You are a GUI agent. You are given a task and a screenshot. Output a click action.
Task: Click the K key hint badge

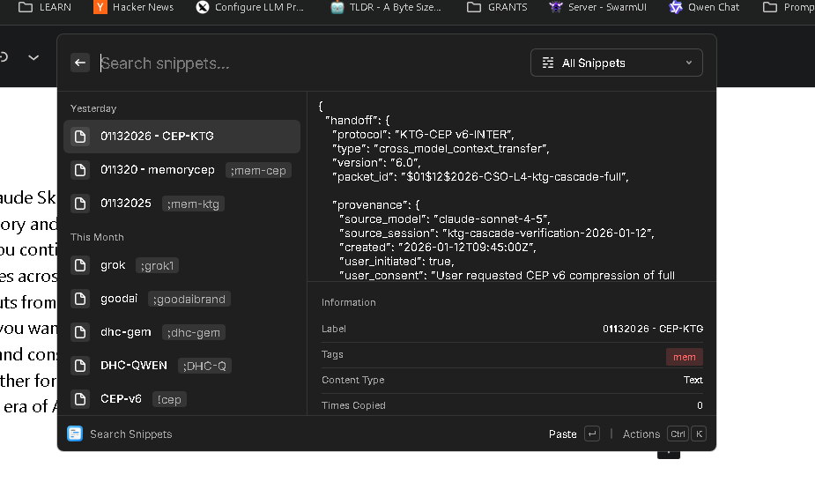click(699, 434)
